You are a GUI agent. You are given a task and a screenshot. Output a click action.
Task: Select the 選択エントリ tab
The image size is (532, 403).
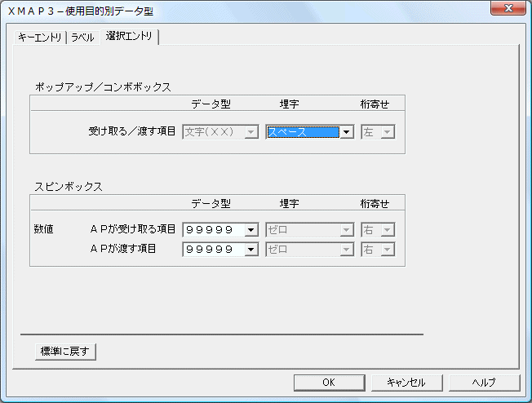tap(129, 36)
